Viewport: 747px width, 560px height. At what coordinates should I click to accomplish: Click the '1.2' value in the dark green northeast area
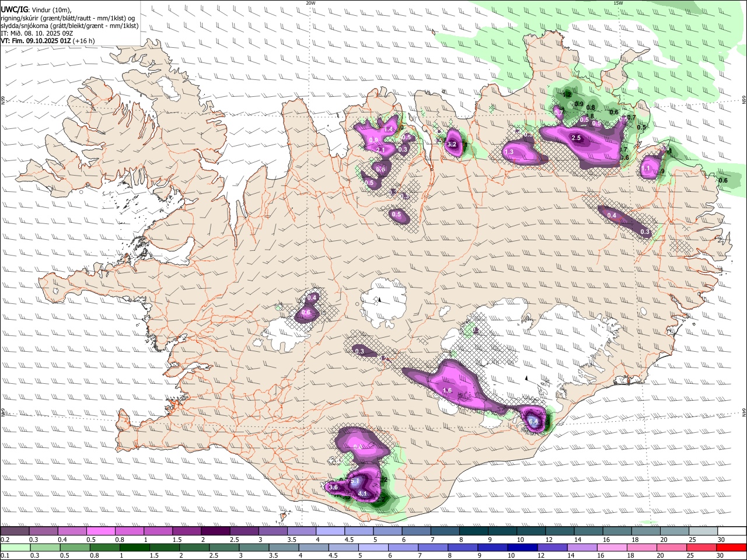pos(567,94)
